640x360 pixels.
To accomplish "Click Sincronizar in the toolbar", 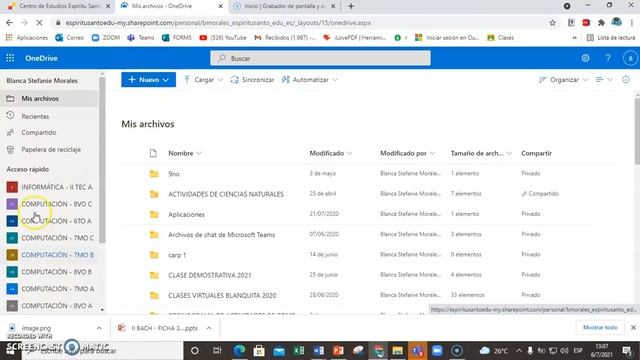I will point(253,80).
